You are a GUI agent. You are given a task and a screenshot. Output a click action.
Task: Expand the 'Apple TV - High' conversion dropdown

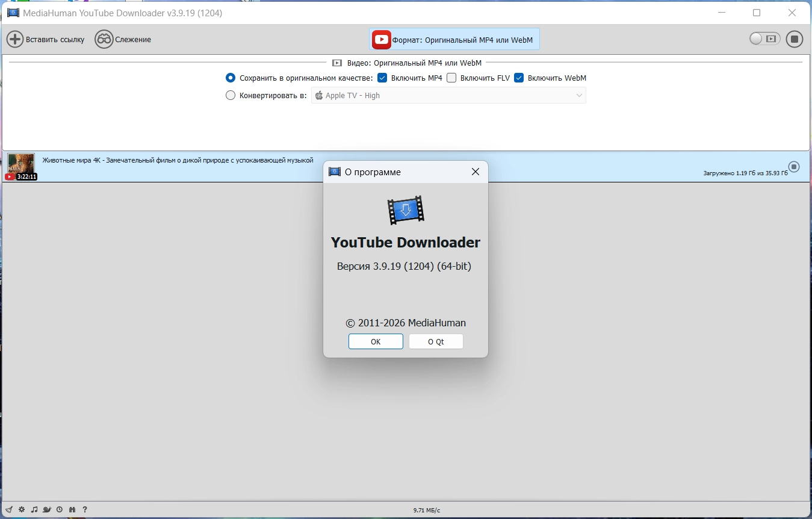(448, 95)
